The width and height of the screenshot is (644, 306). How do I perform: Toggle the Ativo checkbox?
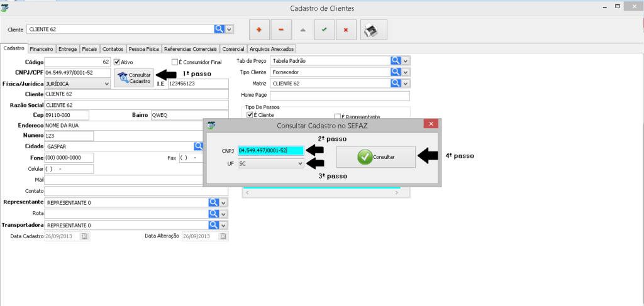coord(116,62)
